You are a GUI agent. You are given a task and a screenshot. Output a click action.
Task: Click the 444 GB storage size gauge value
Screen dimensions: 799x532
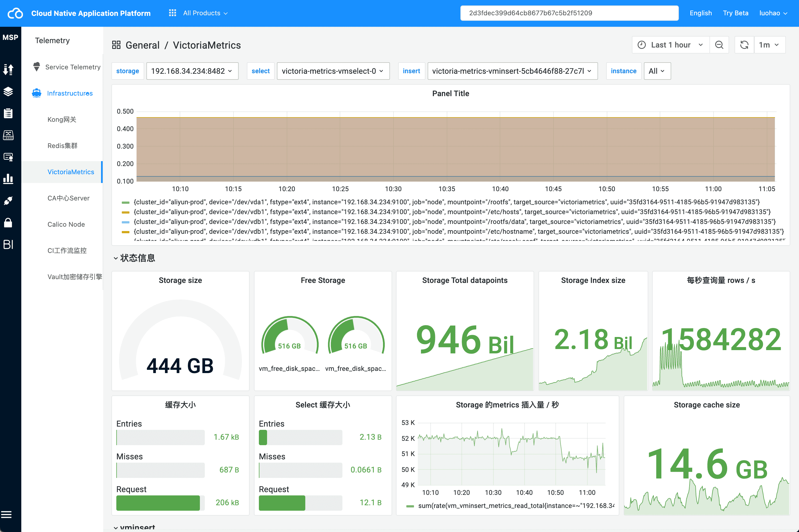(180, 366)
